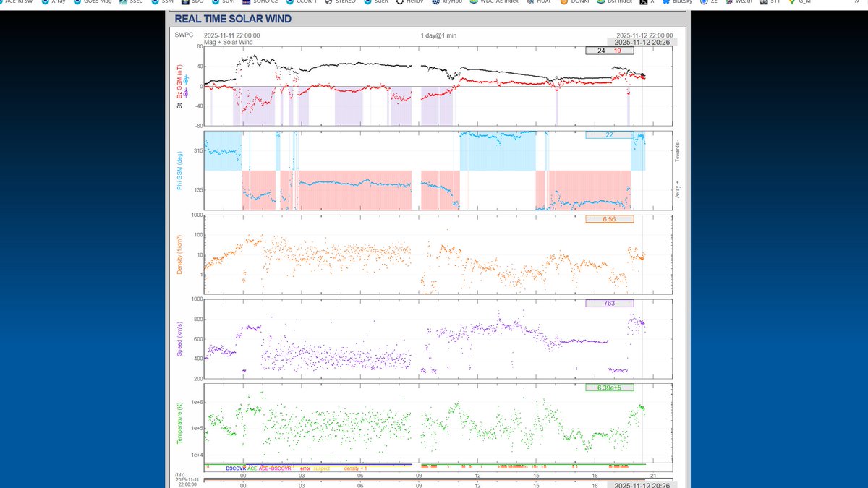Click the Phi value box showing 22
The width and height of the screenshot is (868, 488).
[x=610, y=135]
